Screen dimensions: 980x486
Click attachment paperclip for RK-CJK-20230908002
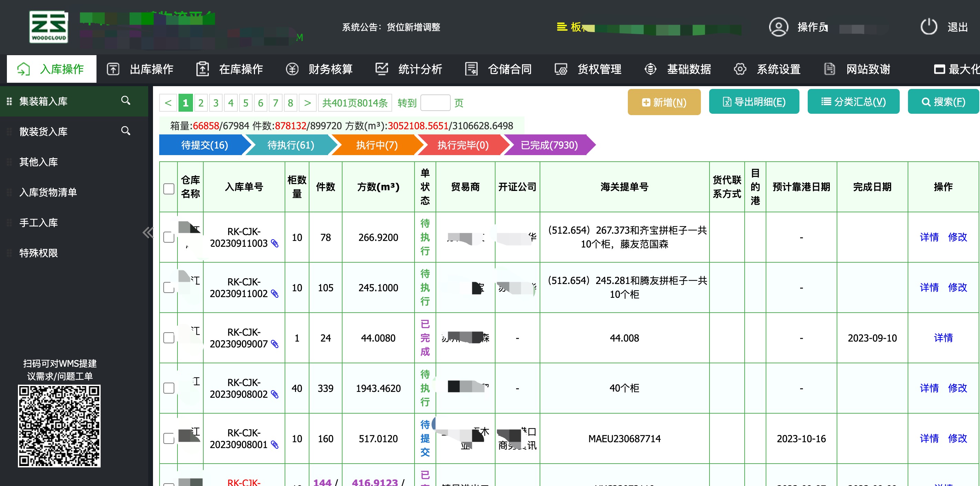pos(274,395)
